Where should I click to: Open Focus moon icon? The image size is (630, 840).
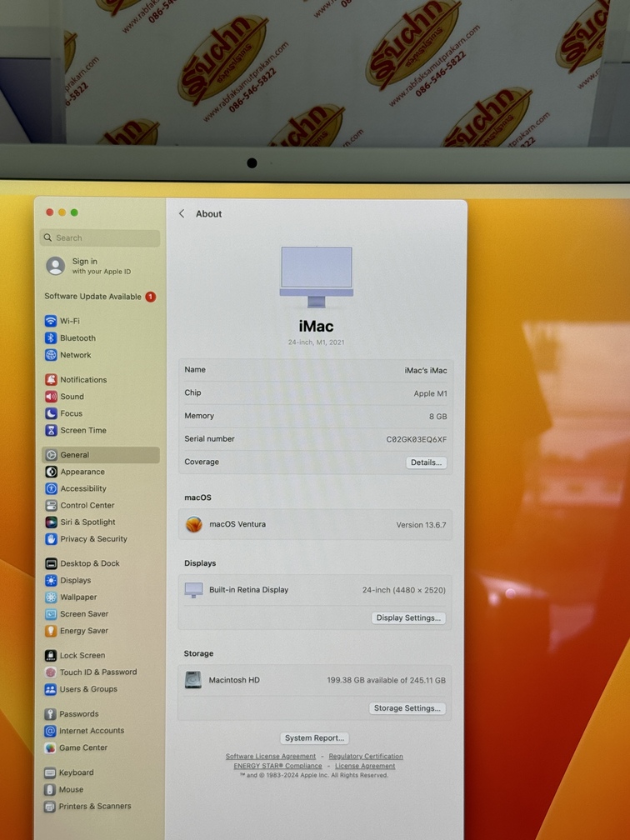point(51,413)
